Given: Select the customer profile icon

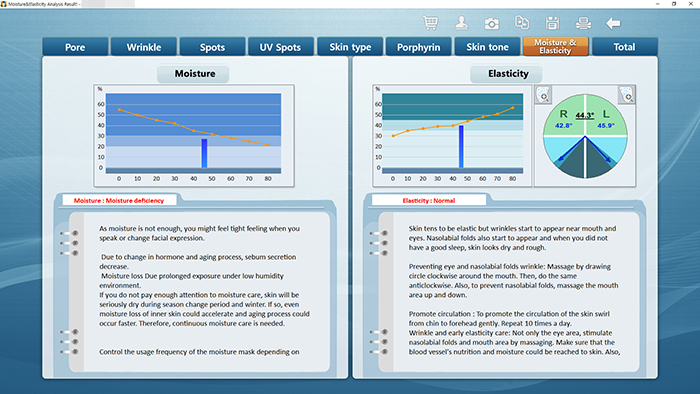Looking at the screenshot, I should tap(461, 23).
